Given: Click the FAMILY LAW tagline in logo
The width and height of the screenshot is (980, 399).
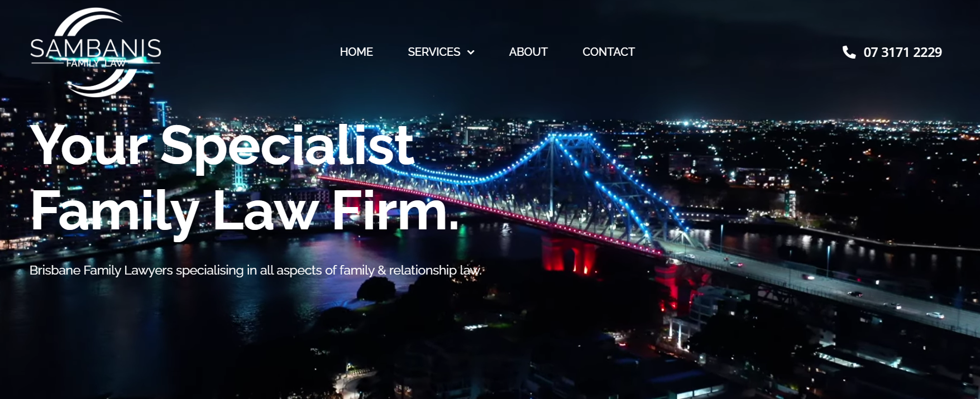Looking at the screenshot, I should pos(95,64).
